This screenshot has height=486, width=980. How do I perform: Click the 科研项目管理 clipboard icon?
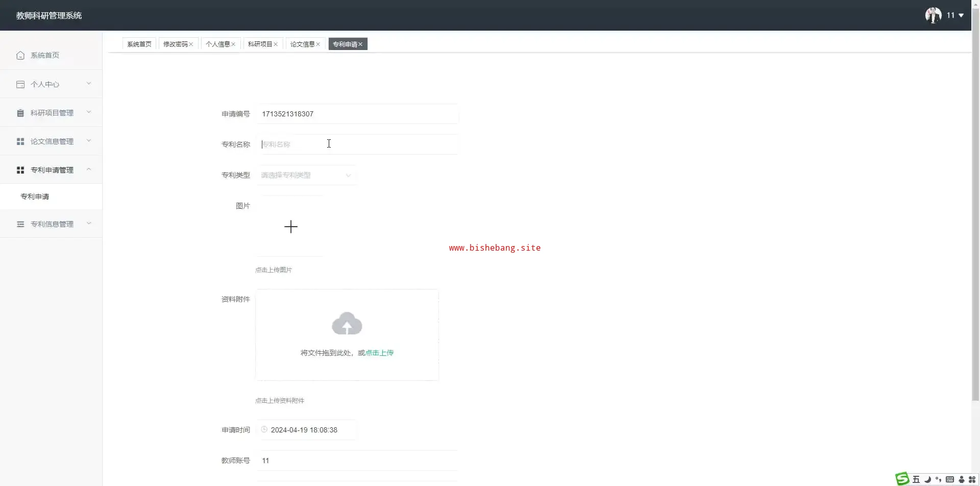tap(20, 113)
